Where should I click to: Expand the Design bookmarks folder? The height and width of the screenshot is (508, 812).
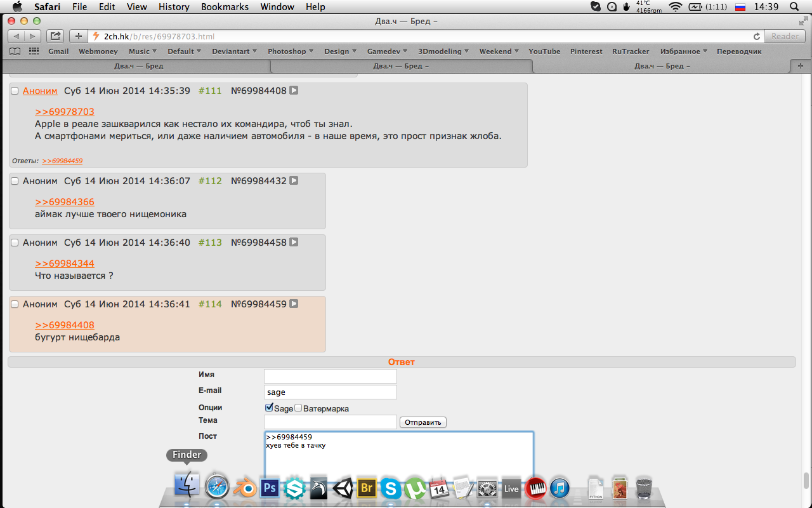tap(341, 51)
